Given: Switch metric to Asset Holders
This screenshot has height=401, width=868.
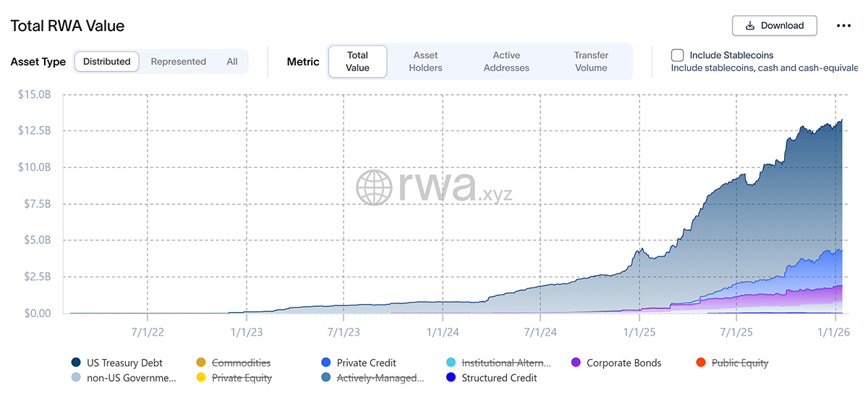Looking at the screenshot, I should [425, 62].
